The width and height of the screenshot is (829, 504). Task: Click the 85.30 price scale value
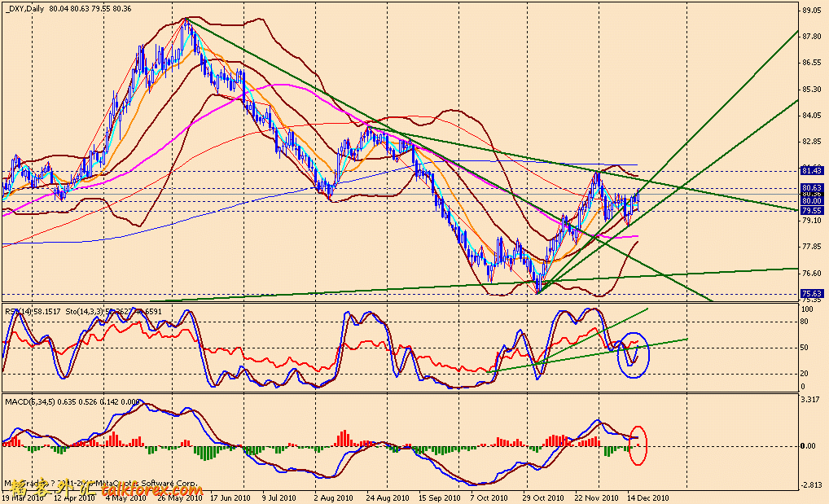tap(811, 90)
